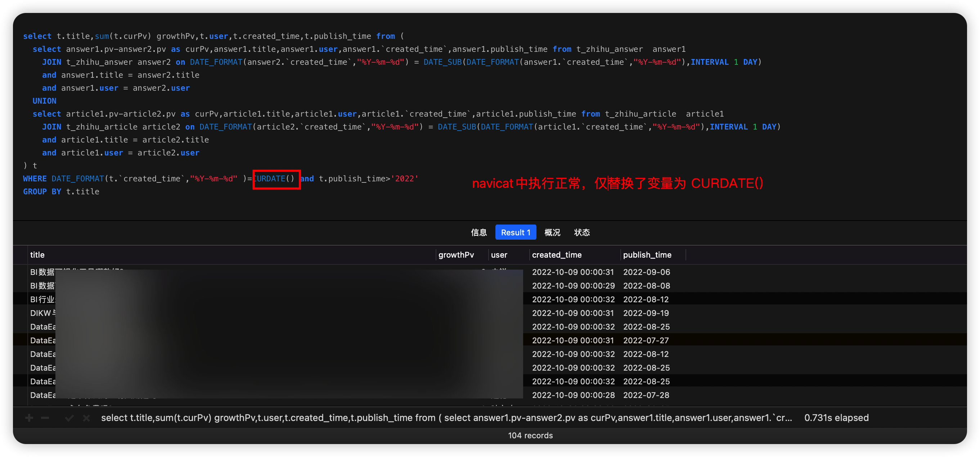Screen dimensions: 980x457
Task: Switch to the 信息 tab
Action: tap(479, 232)
